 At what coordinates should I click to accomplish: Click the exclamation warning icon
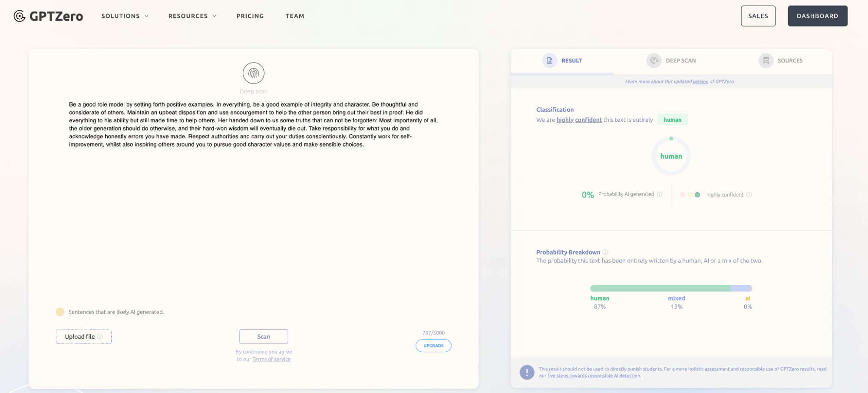coord(527,372)
